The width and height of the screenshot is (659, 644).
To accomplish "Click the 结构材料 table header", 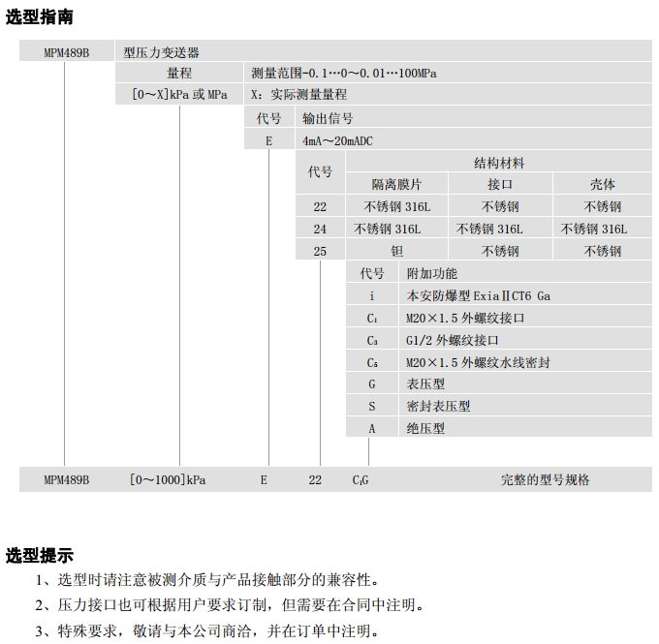I will pyautogui.click(x=498, y=163).
